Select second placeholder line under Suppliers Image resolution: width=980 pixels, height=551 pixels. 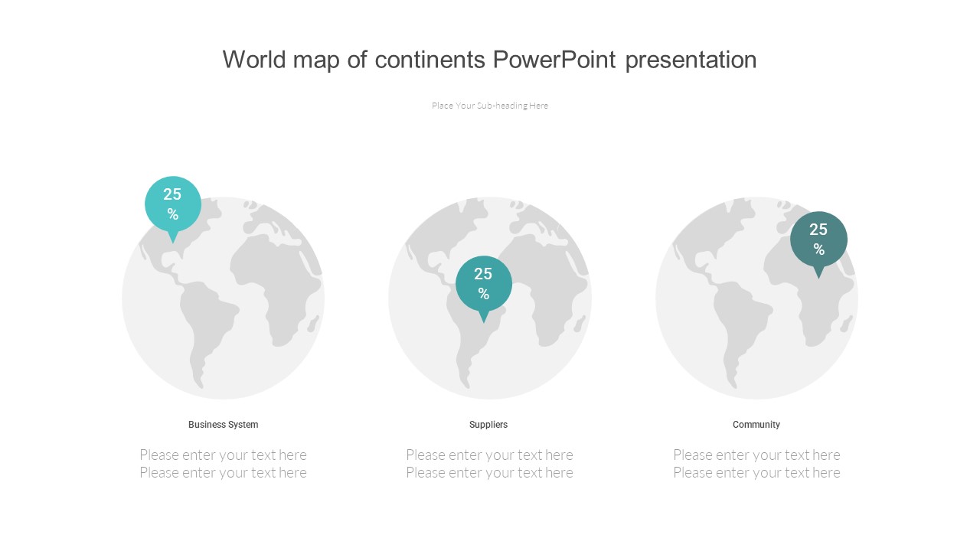tap(489, 473)
